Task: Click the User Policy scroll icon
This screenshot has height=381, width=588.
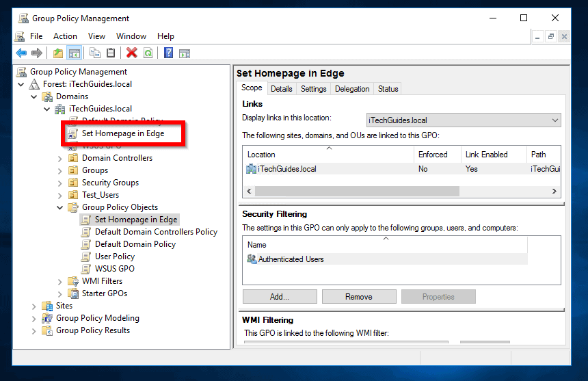Action: [86, 257]
